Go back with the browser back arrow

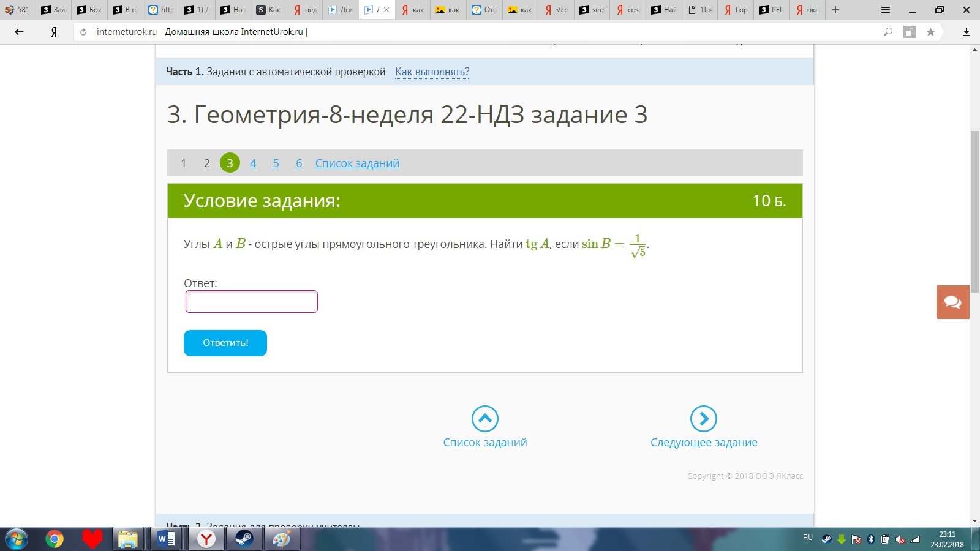[x=19, y=32]
